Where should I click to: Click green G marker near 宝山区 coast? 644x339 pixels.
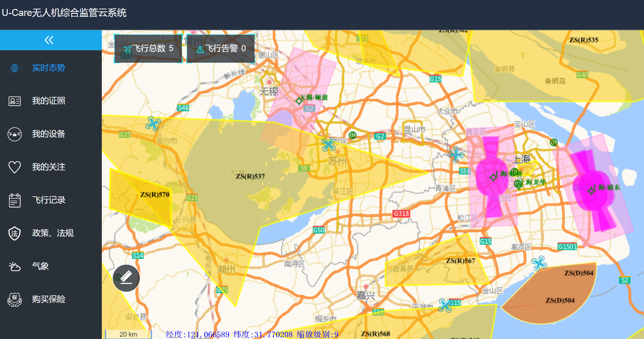pos(554,142)
